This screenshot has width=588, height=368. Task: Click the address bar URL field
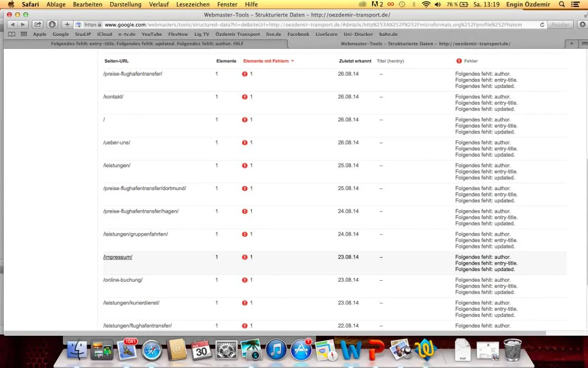[x=313, y=24]
